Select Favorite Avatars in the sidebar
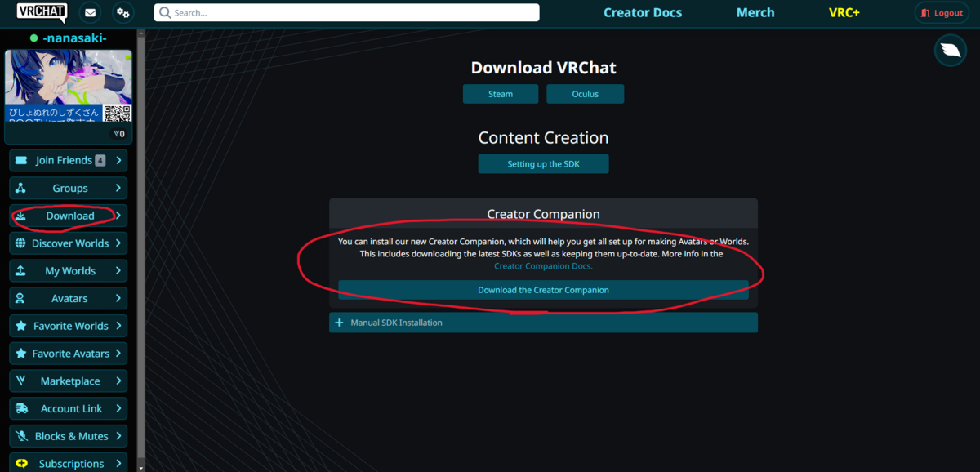 pyautogui.click(x=69, y=354)
